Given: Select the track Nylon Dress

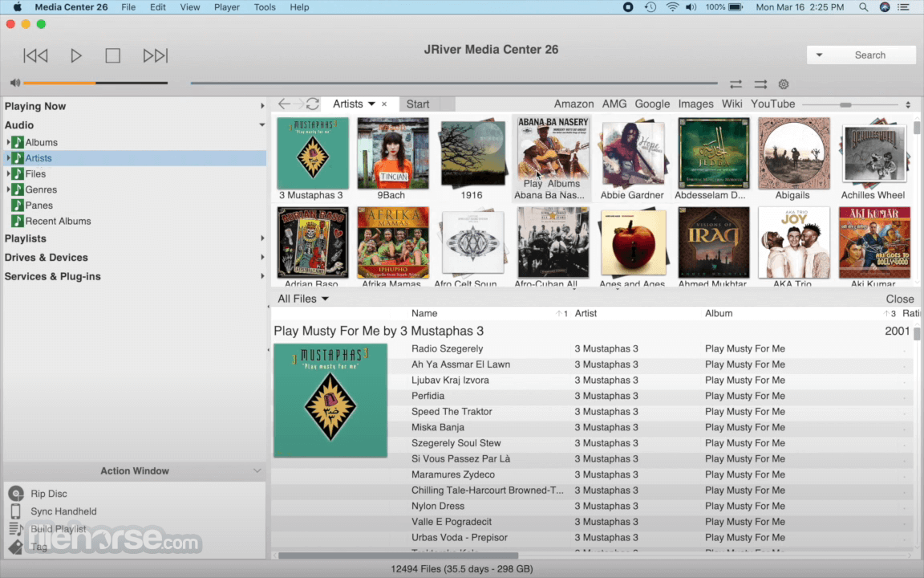Looking at the screenshot, I should pos(438,506).
